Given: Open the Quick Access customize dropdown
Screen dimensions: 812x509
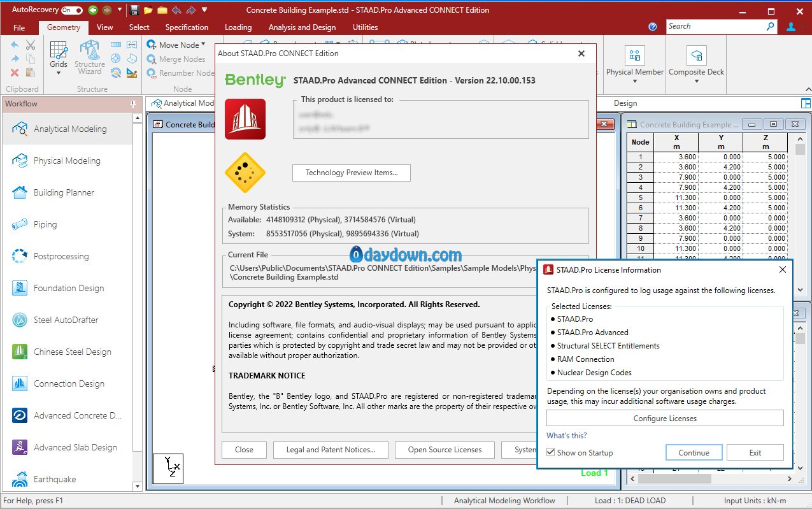Looking at the screenshot, I should pyautogui.click(x=204, y=10).
